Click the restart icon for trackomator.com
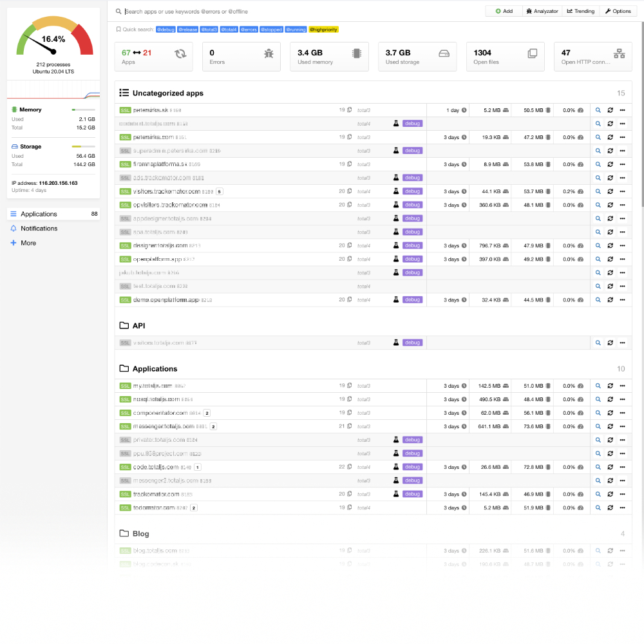The width and height of the screenshot is (644, 644). pos(610,494)
